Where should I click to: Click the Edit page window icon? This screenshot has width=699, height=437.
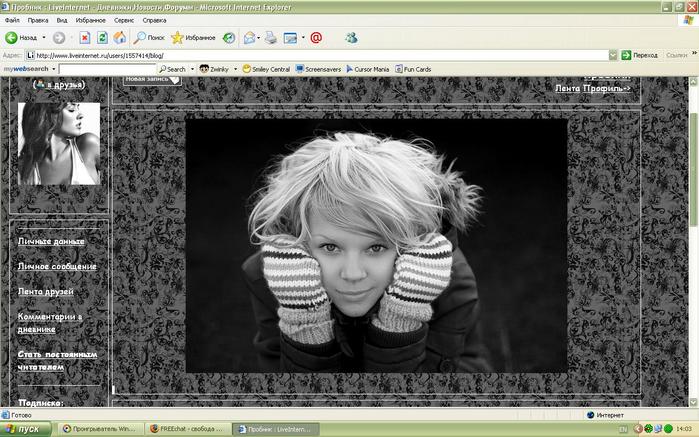tap(290, 38)
